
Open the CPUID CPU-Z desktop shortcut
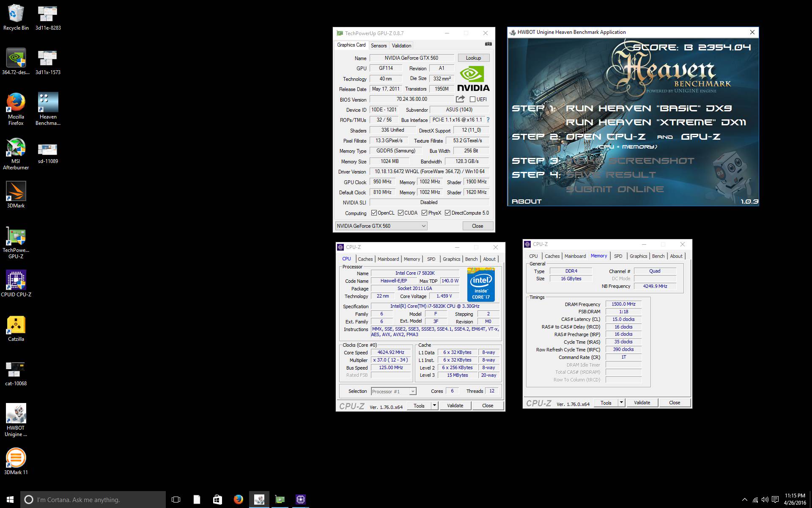coord(16,284)
